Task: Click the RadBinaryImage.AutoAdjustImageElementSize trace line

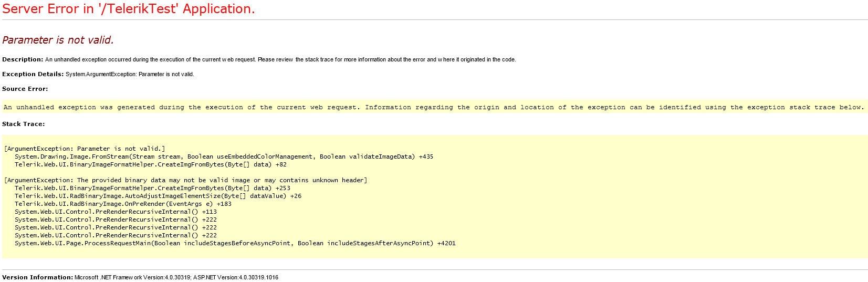Action: tap(158, 196)
